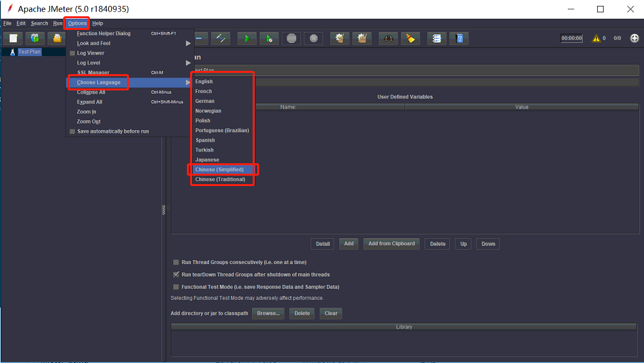Viewport: 644px width, 363px height.
Task: Click the Clear All icon
Action: pyautogui.click(x=362, y=38)
